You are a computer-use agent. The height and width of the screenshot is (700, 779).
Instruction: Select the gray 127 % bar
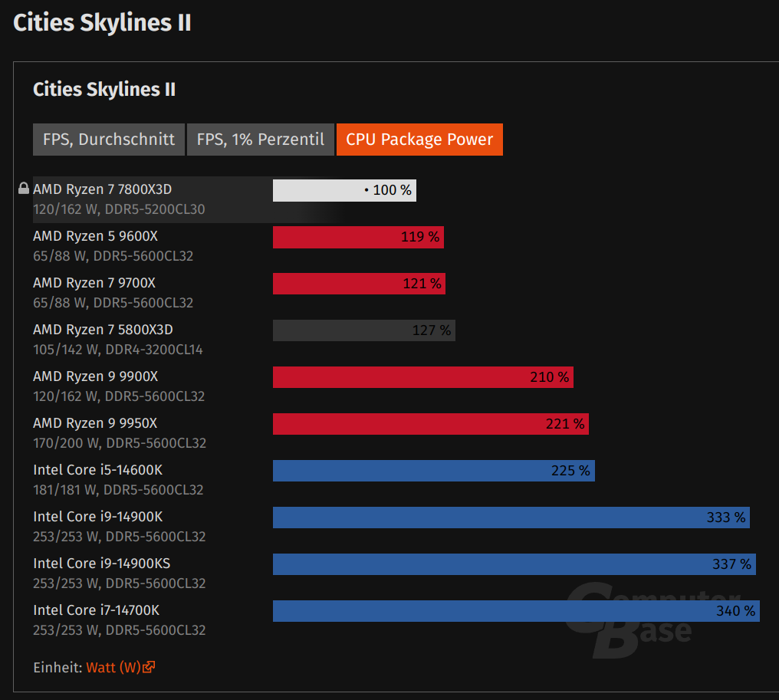(x=364, y=330)
